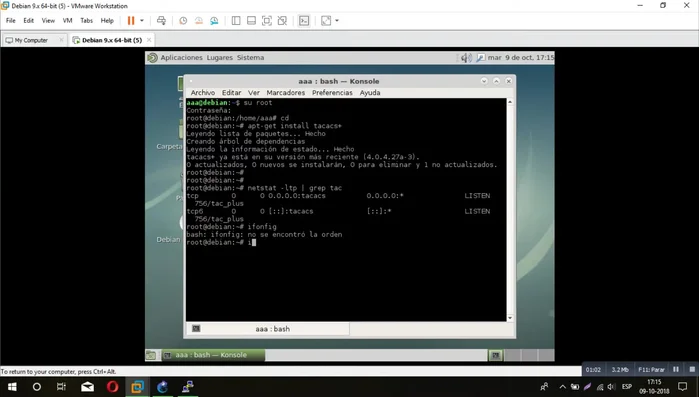Open the snapshot manager icon
This screenshot has width=699, height=397.
(x=214, y=20)
